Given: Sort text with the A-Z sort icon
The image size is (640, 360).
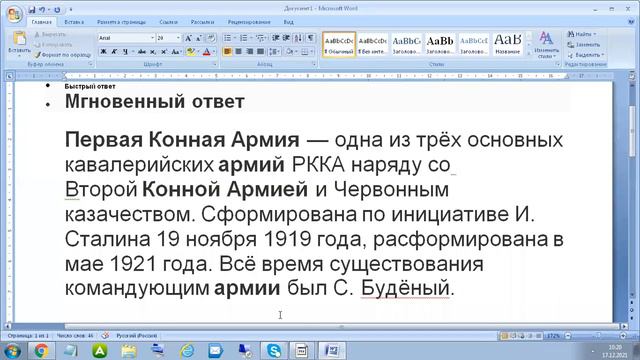Looking at the screenshot, I should (x=298, y=38).
